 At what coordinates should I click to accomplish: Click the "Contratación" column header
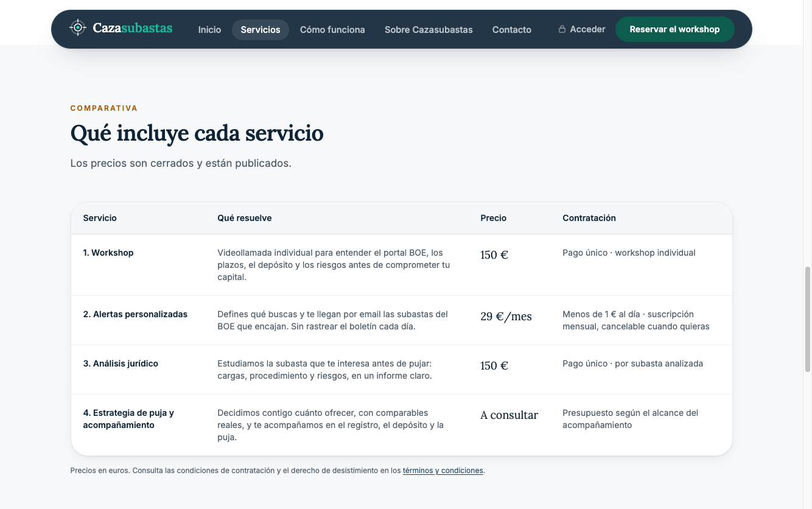[589, 218]
